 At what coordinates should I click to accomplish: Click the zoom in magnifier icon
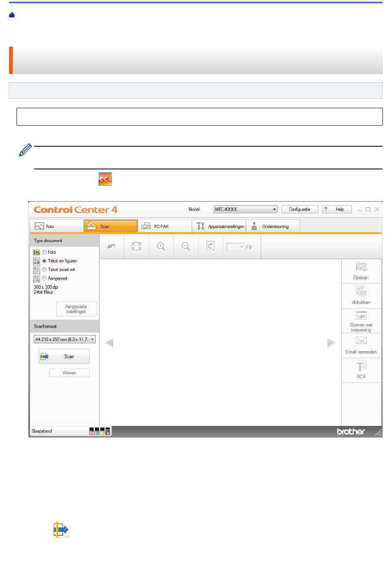(161, 247)
